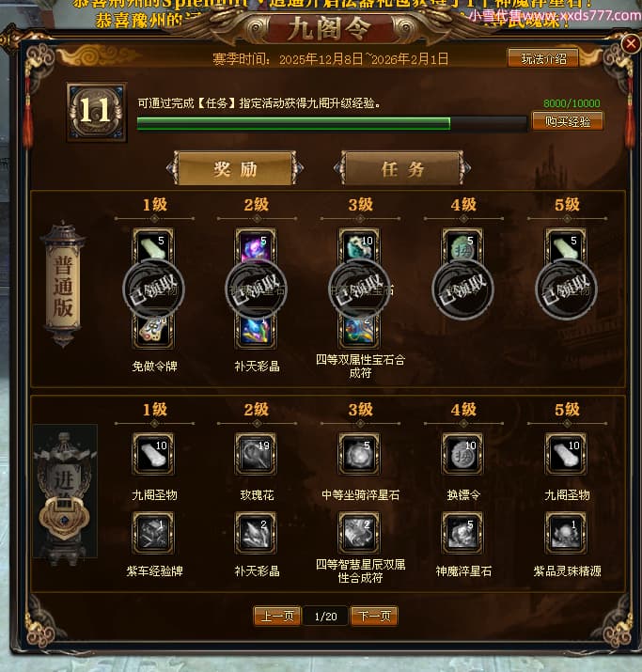Go to next page with 下一页
This screenshot has height=672, width=642.
tap(374, 617)
